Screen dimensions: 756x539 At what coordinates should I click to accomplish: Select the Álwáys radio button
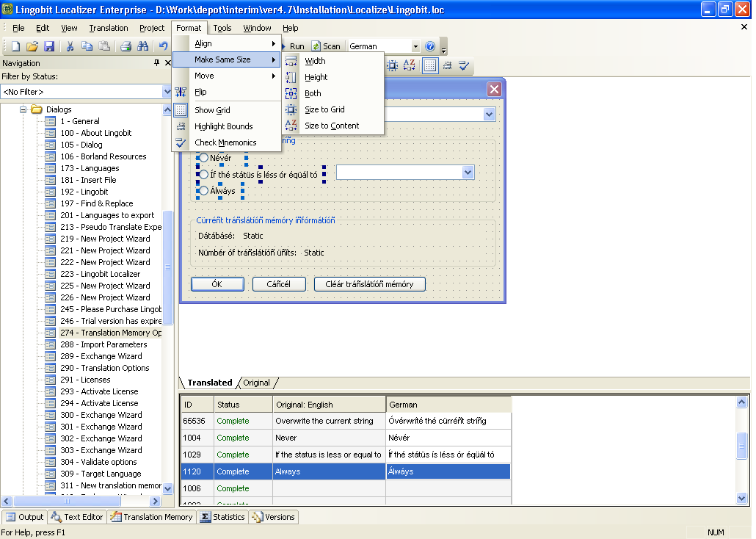[203, 191]
